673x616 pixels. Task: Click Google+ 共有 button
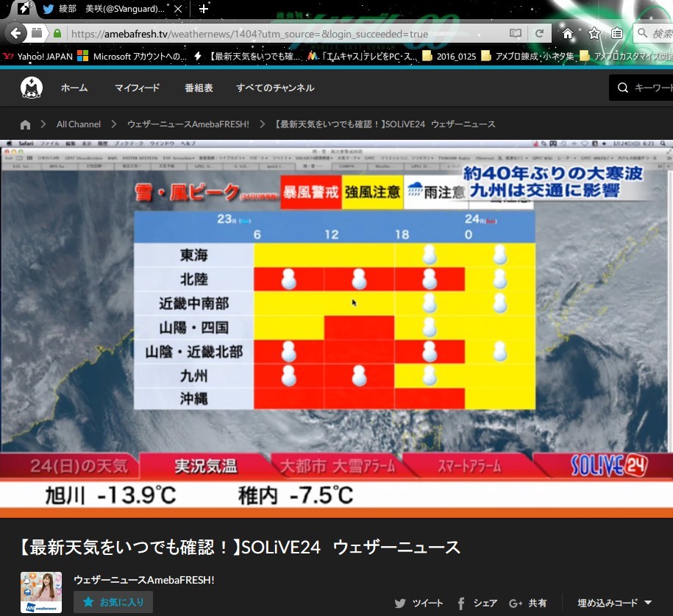(528, 603)
